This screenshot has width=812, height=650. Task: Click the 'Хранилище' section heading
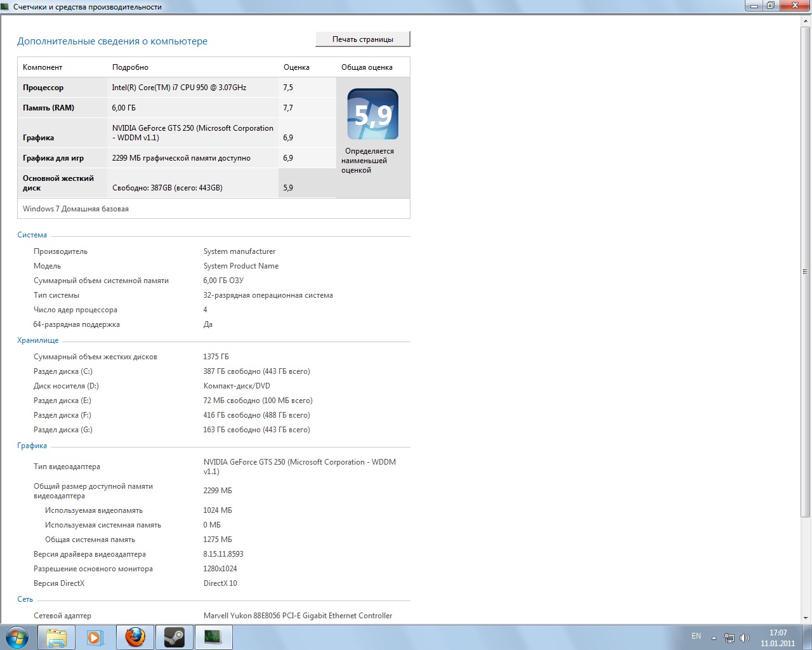(37, 340)
